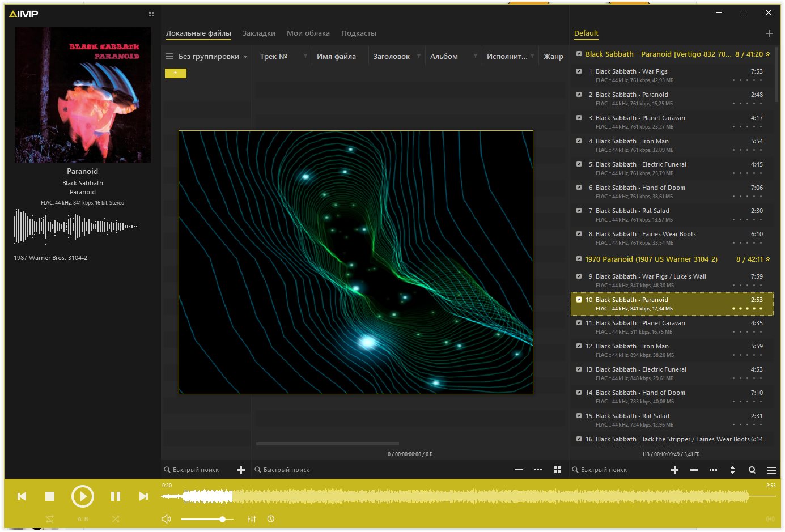This screenshot has width=785, height=532.
Task: Collapse the 1970 Paranoid Warner group
Action: [x=767, y=259]
